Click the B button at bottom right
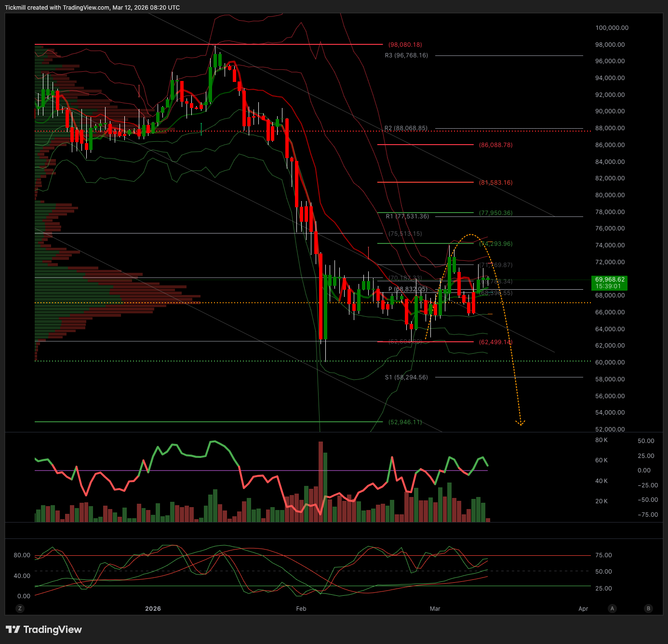 pos(648,608)
